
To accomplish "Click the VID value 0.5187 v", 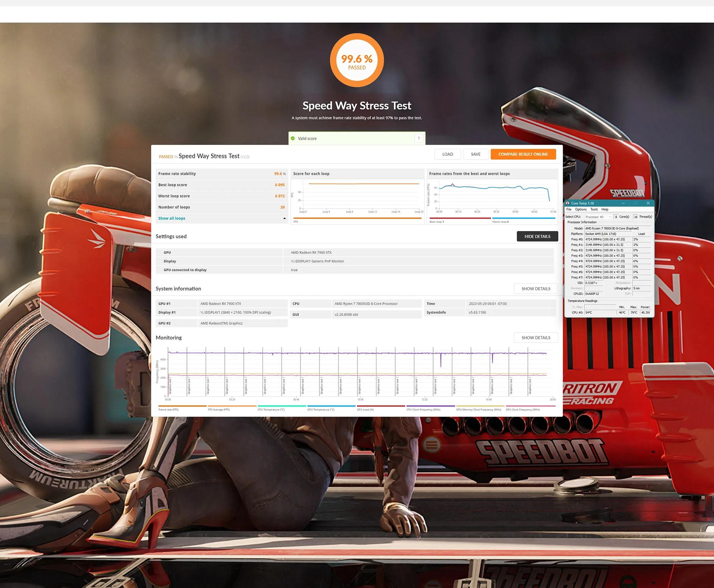I will point(594,283).
